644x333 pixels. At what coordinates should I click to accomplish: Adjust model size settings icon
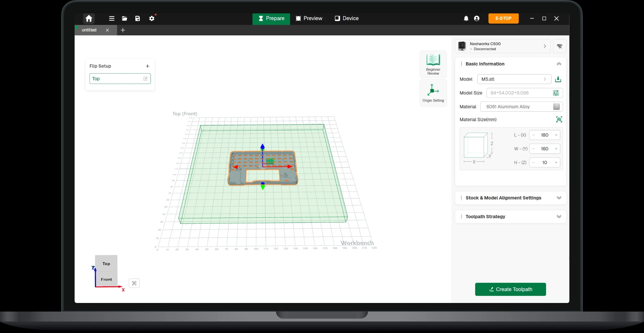pyautogui.click(x=556, y=93)
